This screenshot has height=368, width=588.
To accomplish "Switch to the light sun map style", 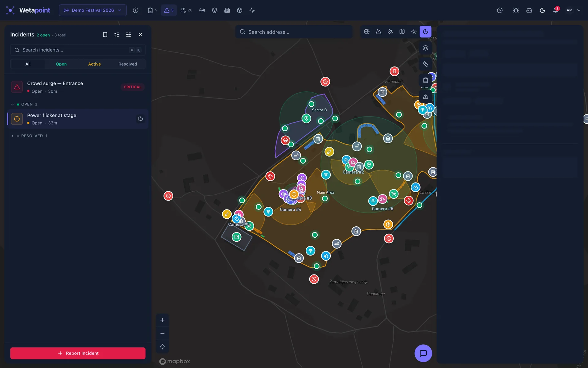I will (414, 32).
